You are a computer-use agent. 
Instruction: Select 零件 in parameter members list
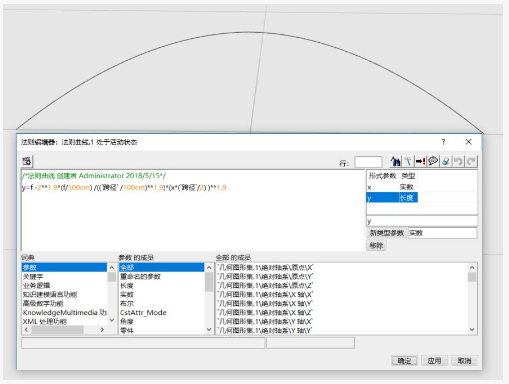pyautogui.click(x=127, y=331)
